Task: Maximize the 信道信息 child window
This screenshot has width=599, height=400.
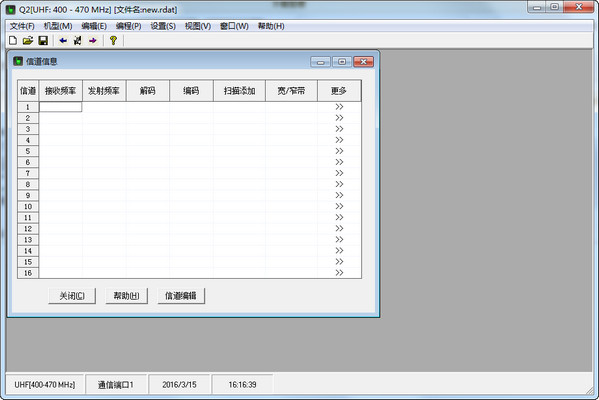Action: tap(342, 62)
